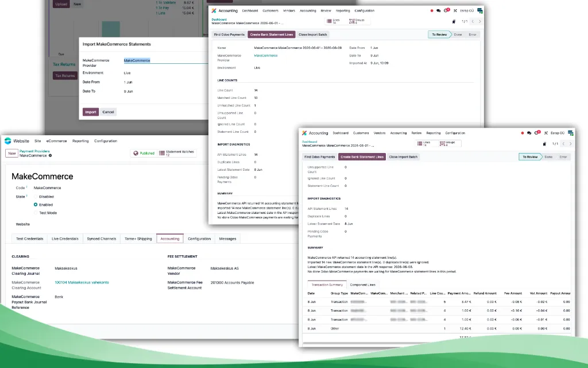Viewport: 588px width, 368px height.
Task: Open Site menu in Website window
Action: 37,141
